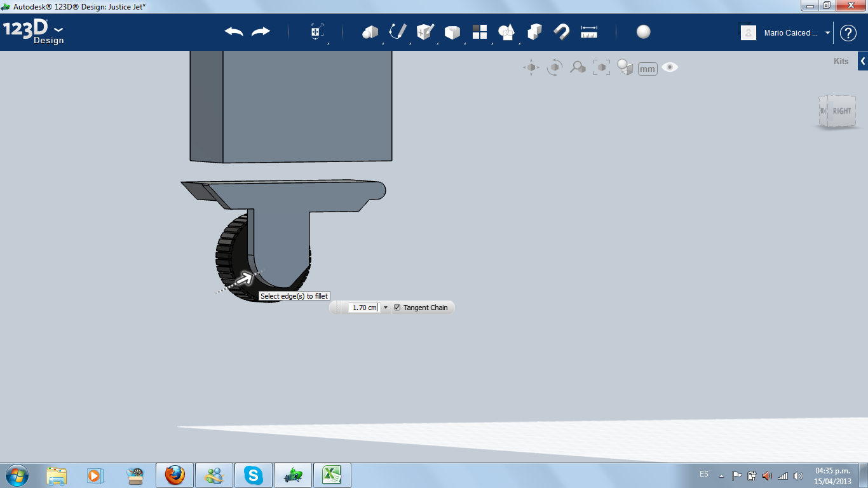
Task: Open the Sketch tools menu
Action: 398,32
